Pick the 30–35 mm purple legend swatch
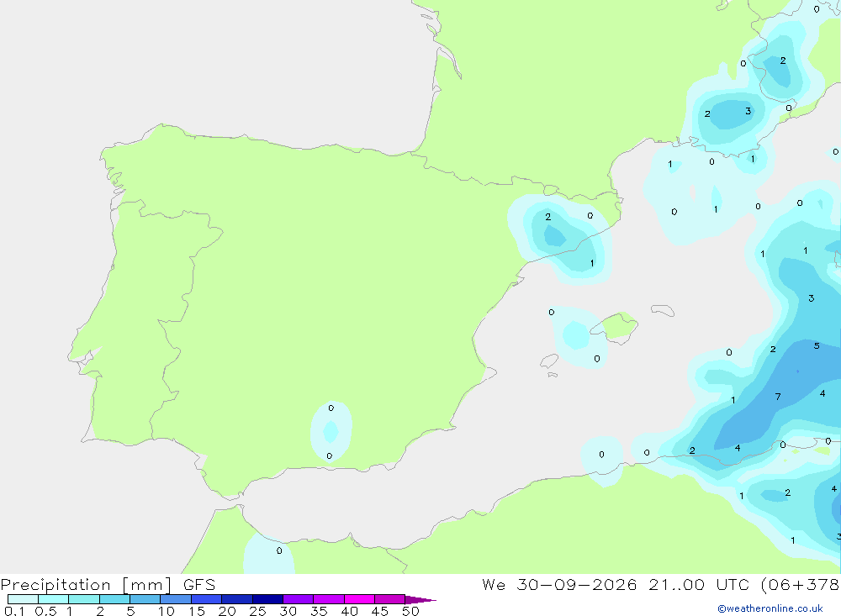The height and width of the screenshot is (616, 841). click(x=299, y=599)
